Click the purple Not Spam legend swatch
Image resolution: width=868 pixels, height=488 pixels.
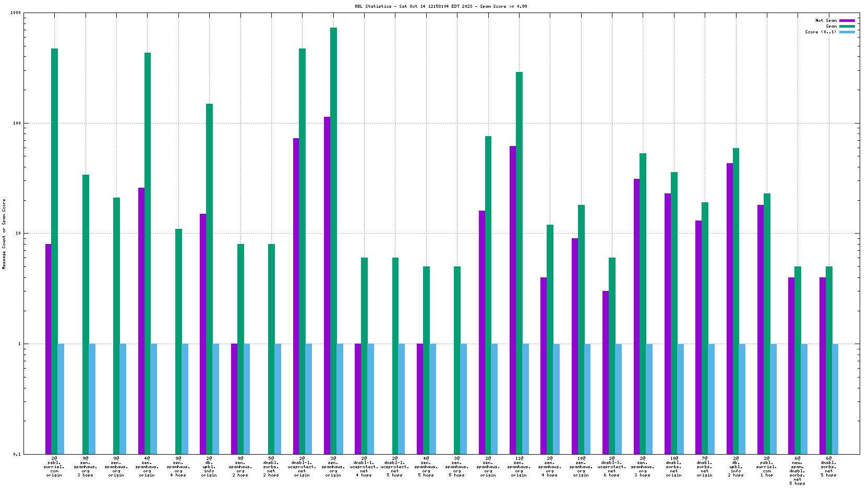click(x=847, y=21)
